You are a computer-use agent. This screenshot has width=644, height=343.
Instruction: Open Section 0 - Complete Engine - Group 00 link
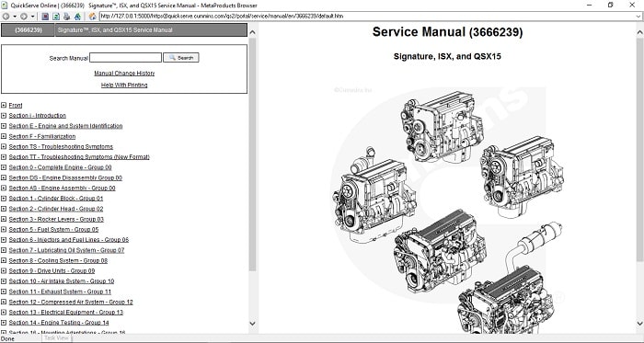(61, 167)
